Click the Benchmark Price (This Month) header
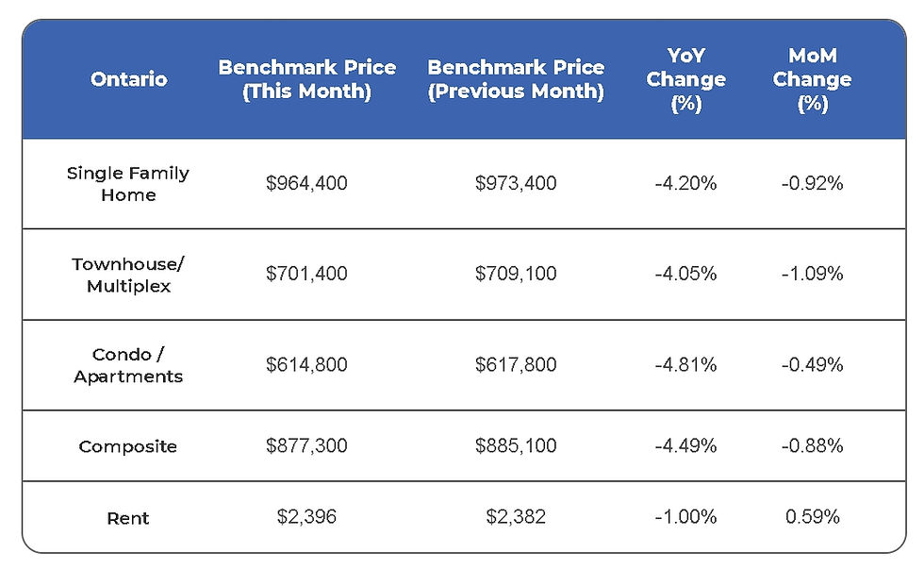This screenshot has width=924, height=569. 306,79
